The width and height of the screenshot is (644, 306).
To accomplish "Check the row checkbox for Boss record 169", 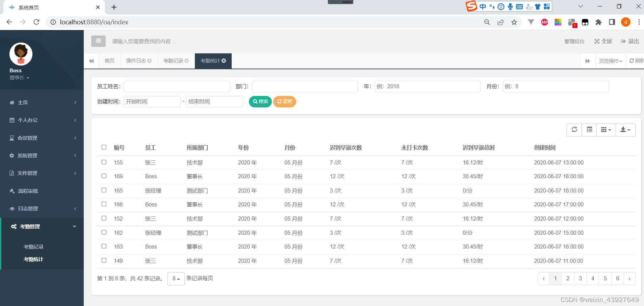I will point(104,176).
